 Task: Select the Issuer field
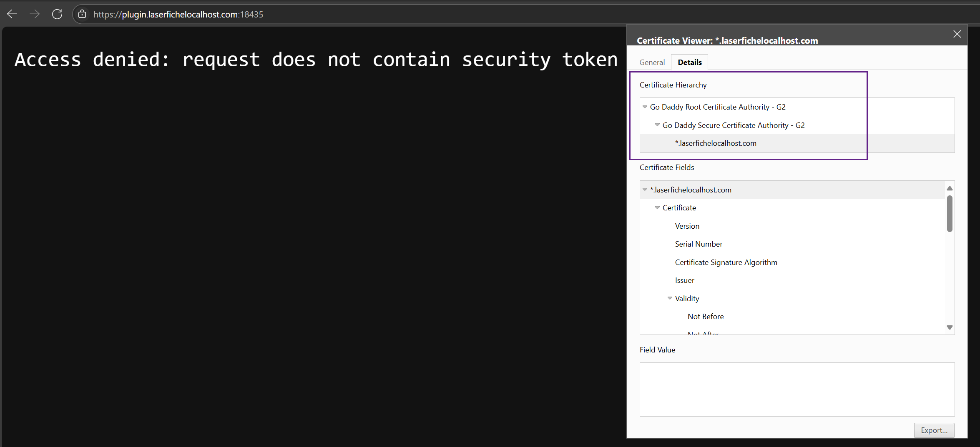[685, 280]
